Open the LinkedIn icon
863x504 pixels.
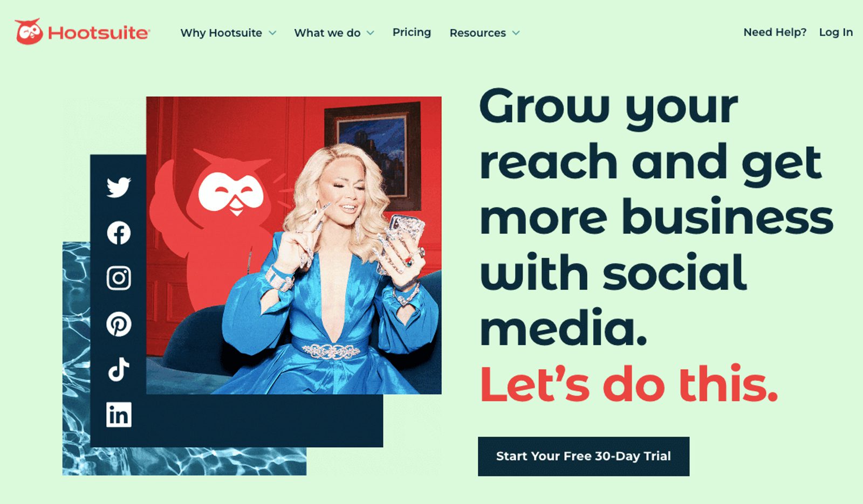tap(119, 415)
